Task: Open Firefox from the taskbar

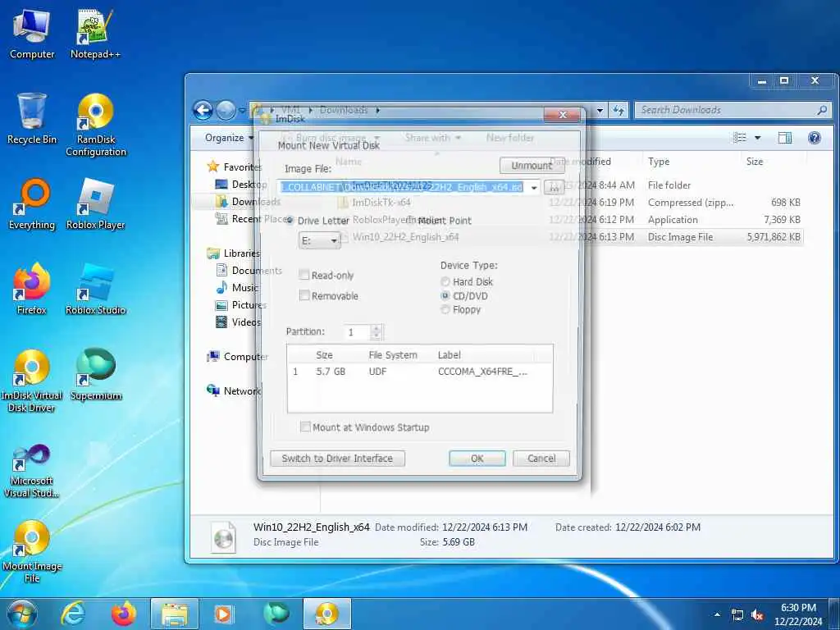Action: [123, 614]
